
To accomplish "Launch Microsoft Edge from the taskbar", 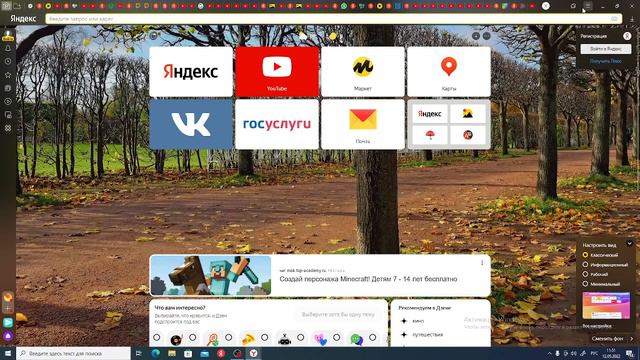I will [x=156, y=353].
